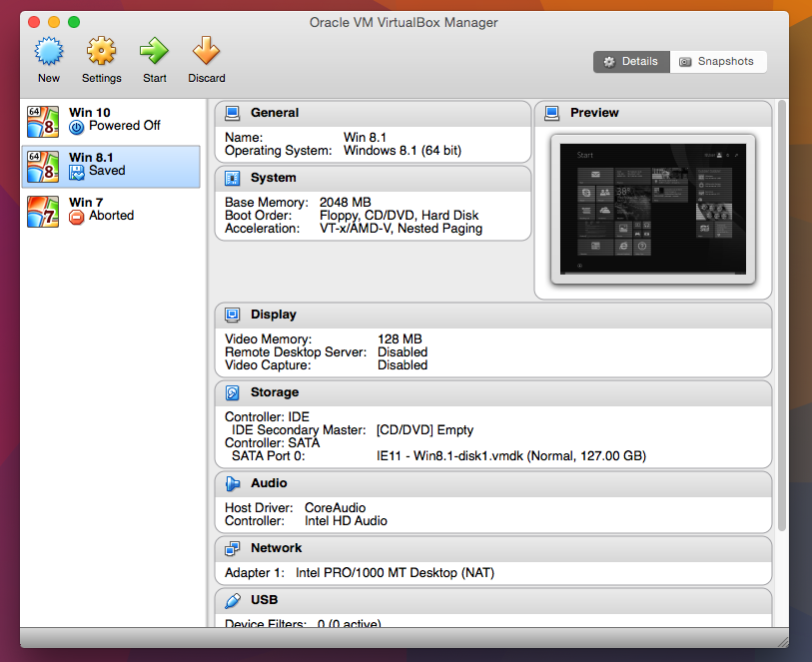Click the Saved state icon
The height and width of the screenshot is (662, 812).
[x=76, y=172]
